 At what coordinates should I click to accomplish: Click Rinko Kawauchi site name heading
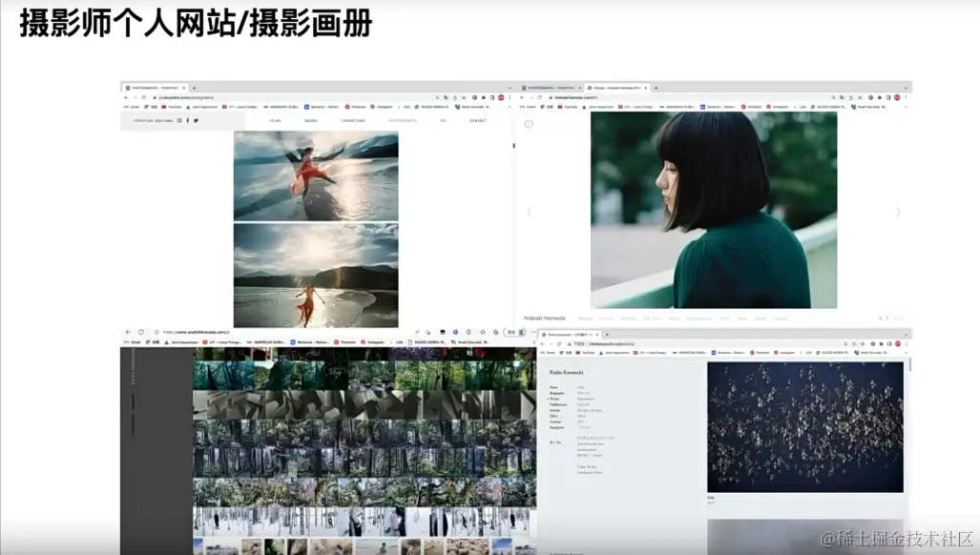(566, 372)
